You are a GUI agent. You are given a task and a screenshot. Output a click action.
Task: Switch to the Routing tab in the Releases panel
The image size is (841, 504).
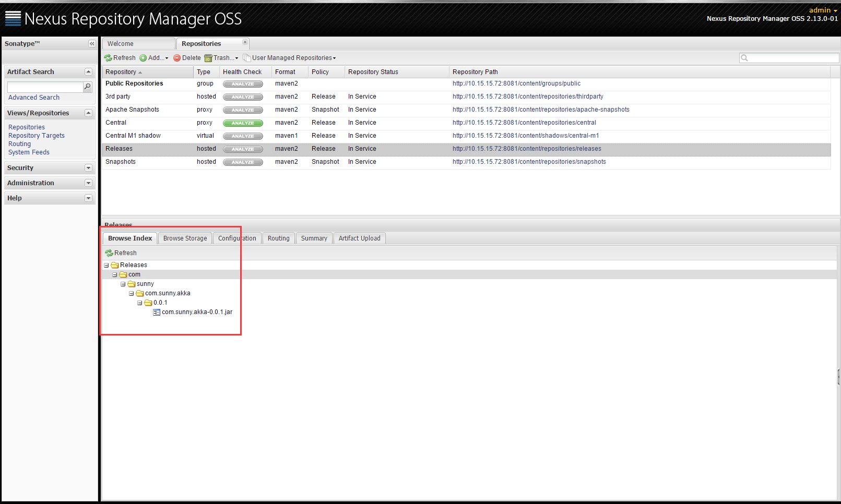pos(278,238)
